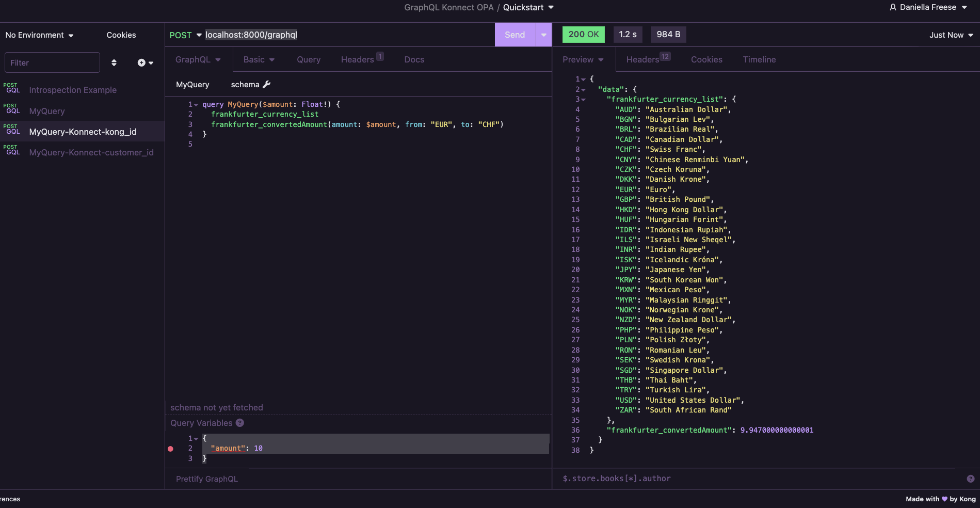Open the No Environment dropdown
Viewport: 980px width, 508px height.
(x=40, y=35)
